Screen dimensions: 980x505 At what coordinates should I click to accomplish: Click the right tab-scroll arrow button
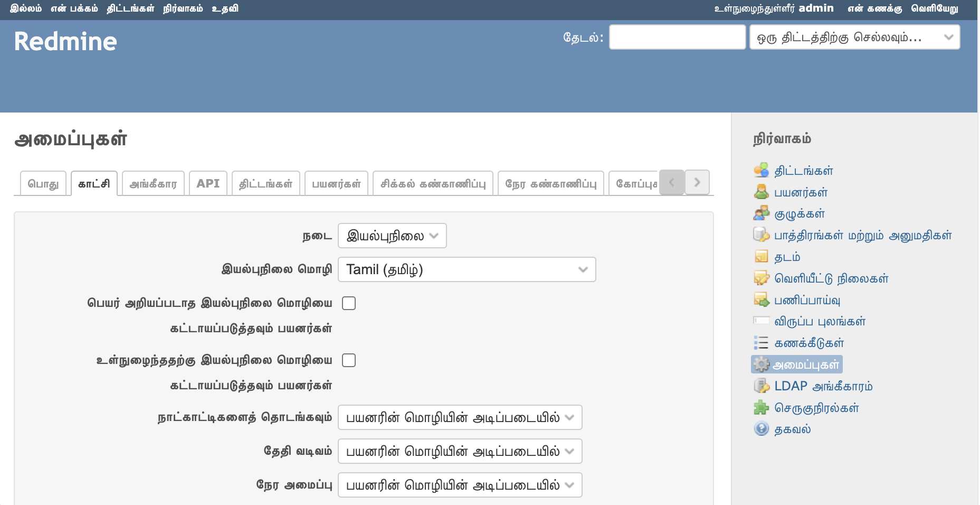pyautogui.click(x=697, y=182)
